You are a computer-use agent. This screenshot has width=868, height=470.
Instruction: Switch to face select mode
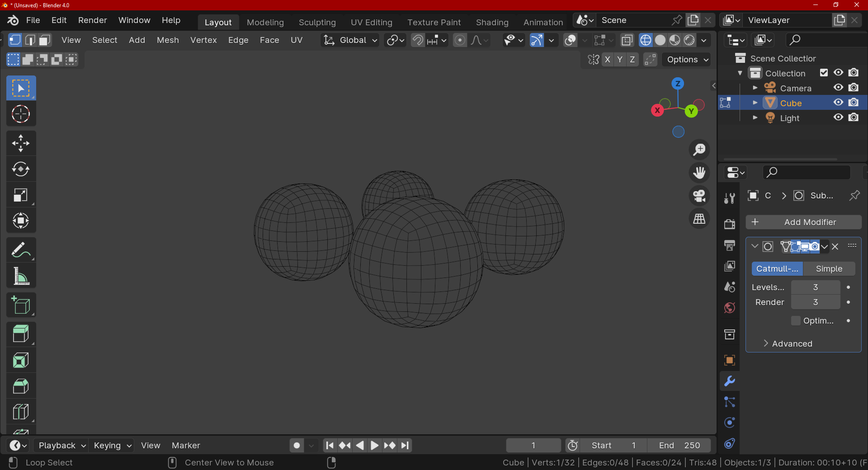pyautogui.click(x=44, y=40)
